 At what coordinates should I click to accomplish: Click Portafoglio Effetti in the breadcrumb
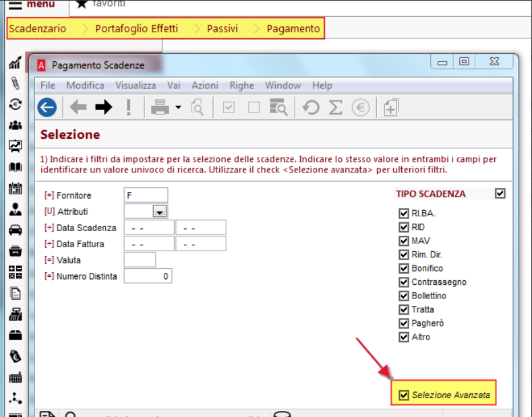(136, 28)
